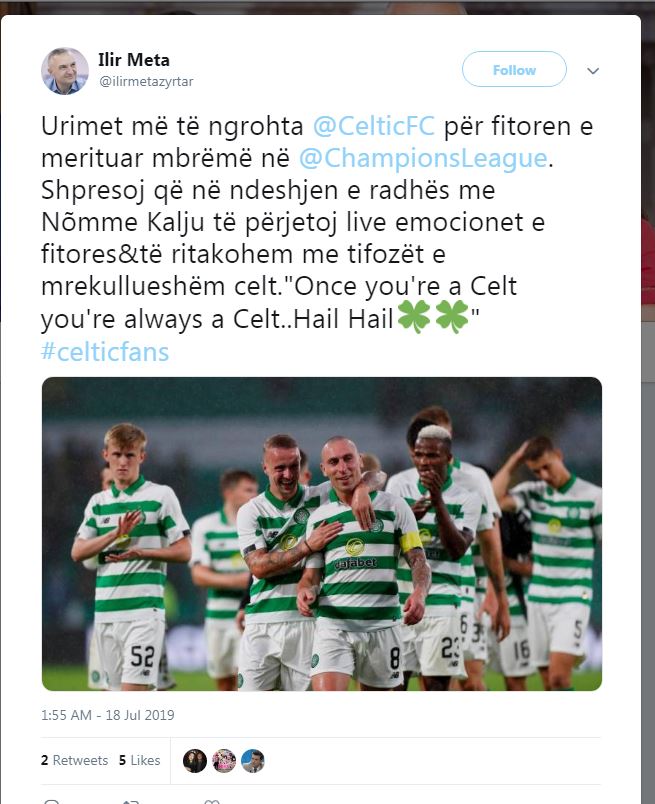The height and width of the screenshot is (804, 655).
Task: Follow the Ilir Meta account
Action: [x=514, y=69]
